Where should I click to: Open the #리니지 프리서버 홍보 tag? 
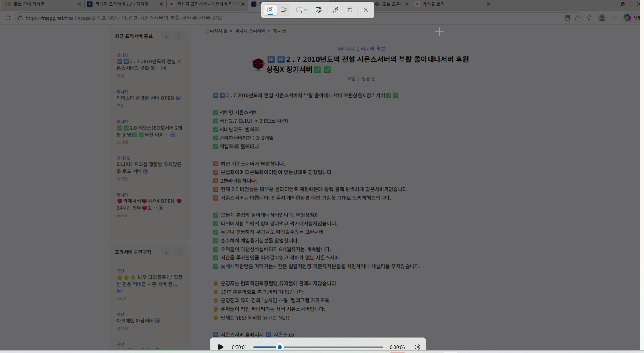(x=361, y=49)
